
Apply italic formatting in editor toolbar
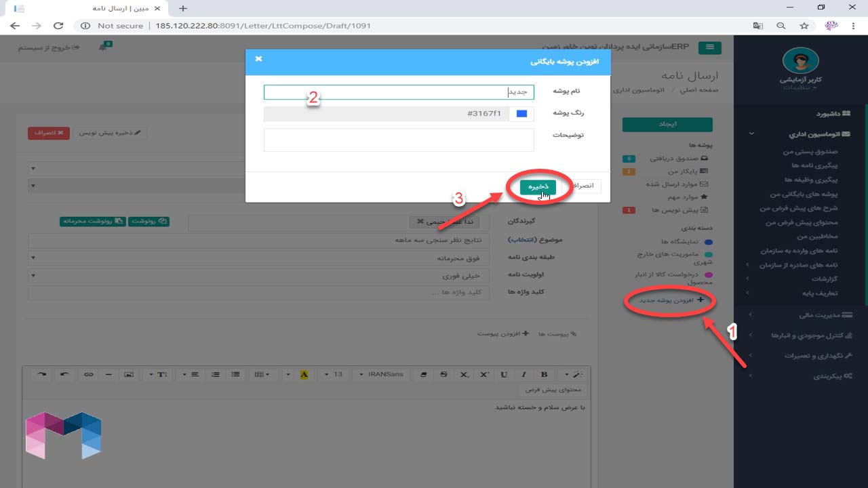click(524, 374)
